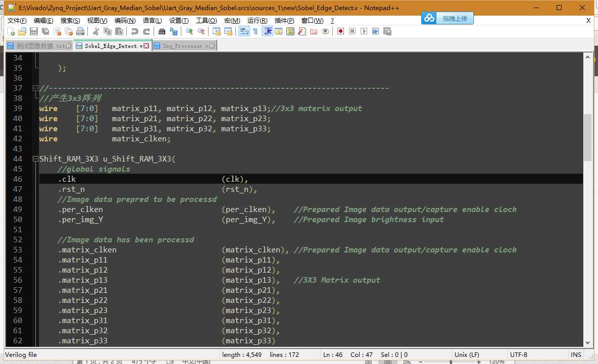
Task: Start macro recording
Action: point(340,31)
